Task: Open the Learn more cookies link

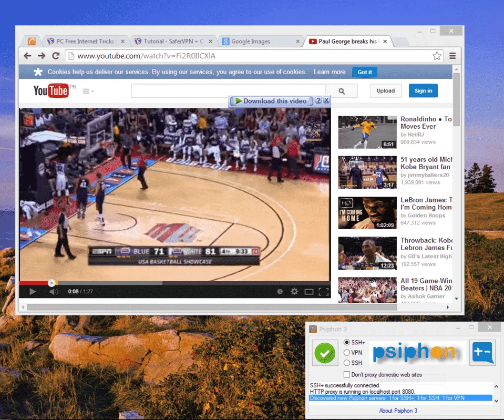Action: (330, 72)
